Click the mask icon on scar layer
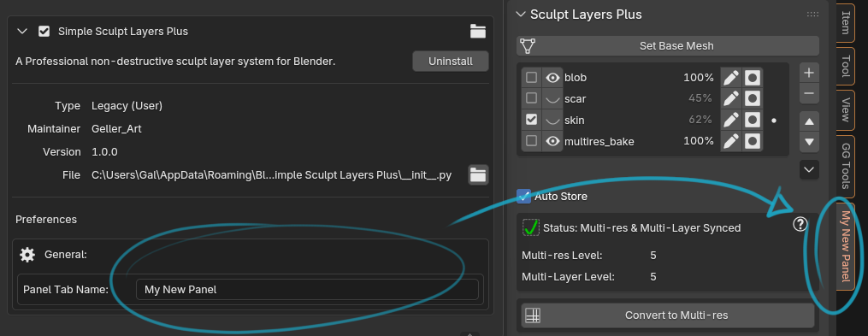The image size is (868, 336). click(752, 98)
